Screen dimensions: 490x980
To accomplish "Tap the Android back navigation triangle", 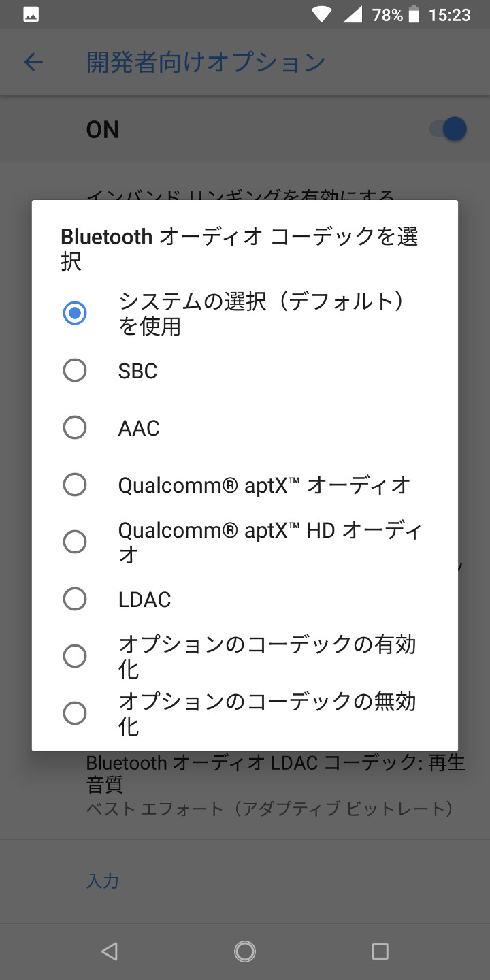I will pos(109,951).
